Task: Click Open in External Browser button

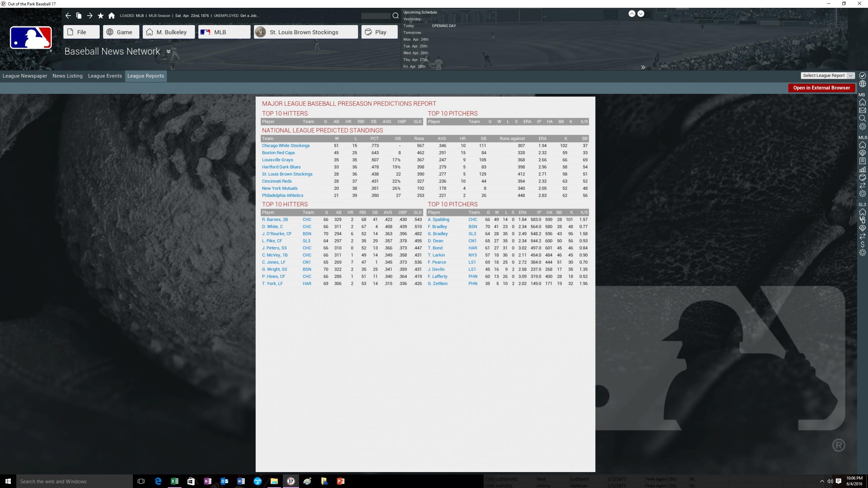Action: tap(821, 88)
